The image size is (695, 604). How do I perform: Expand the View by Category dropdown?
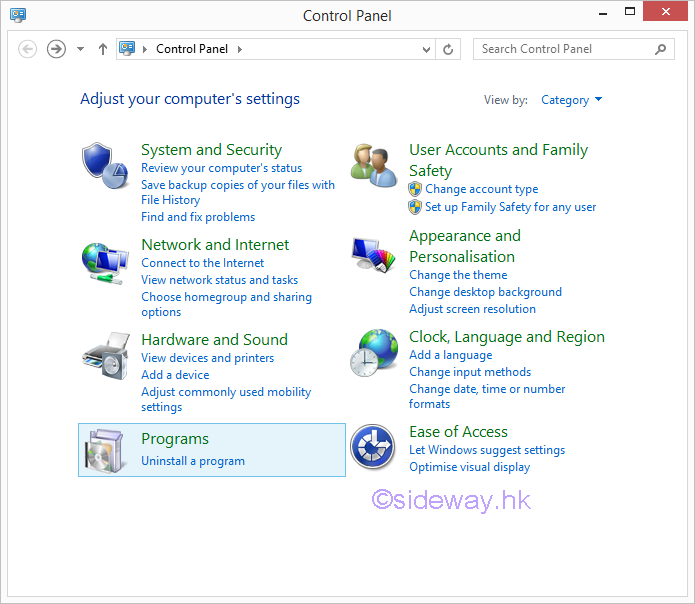[572, 100]
